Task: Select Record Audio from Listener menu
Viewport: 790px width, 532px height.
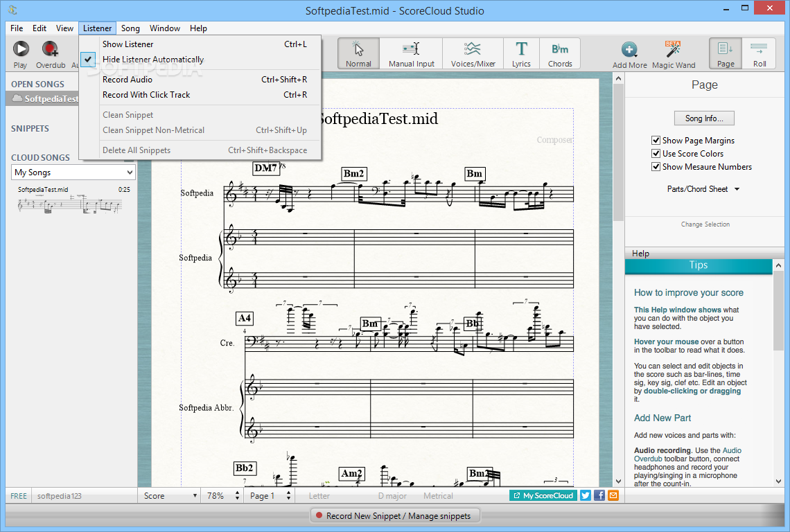Action: [200, 80]
